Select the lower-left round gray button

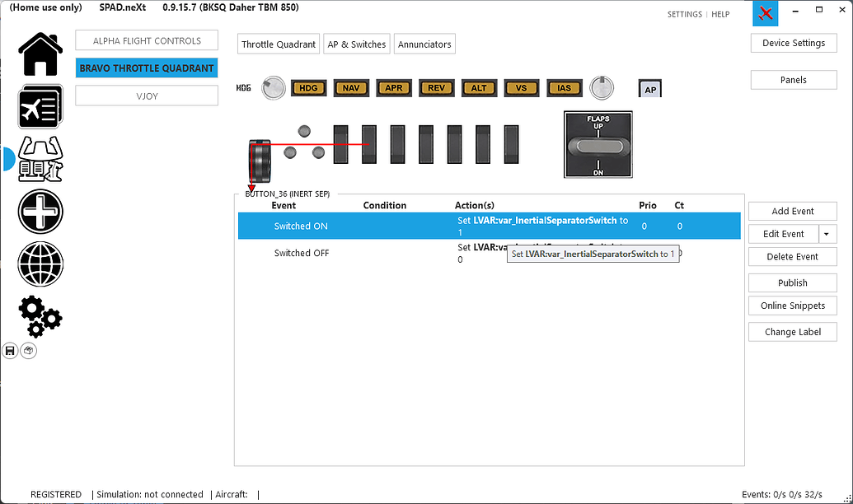coord(290,152)
